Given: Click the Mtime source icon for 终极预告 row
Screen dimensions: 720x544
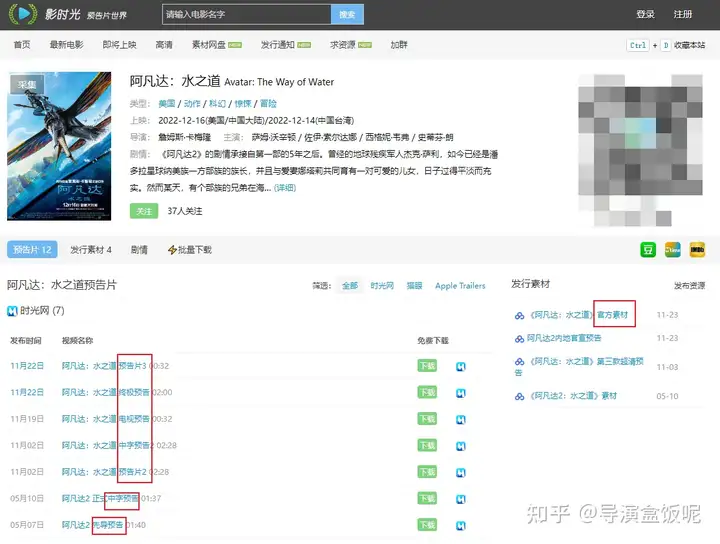Looking at the screenshot, I should [x=461, y=393].
